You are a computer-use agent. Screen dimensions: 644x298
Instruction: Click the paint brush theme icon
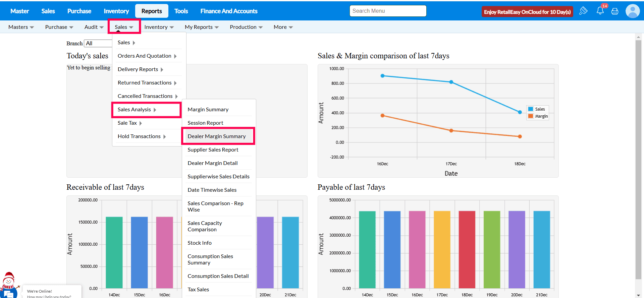583,11
